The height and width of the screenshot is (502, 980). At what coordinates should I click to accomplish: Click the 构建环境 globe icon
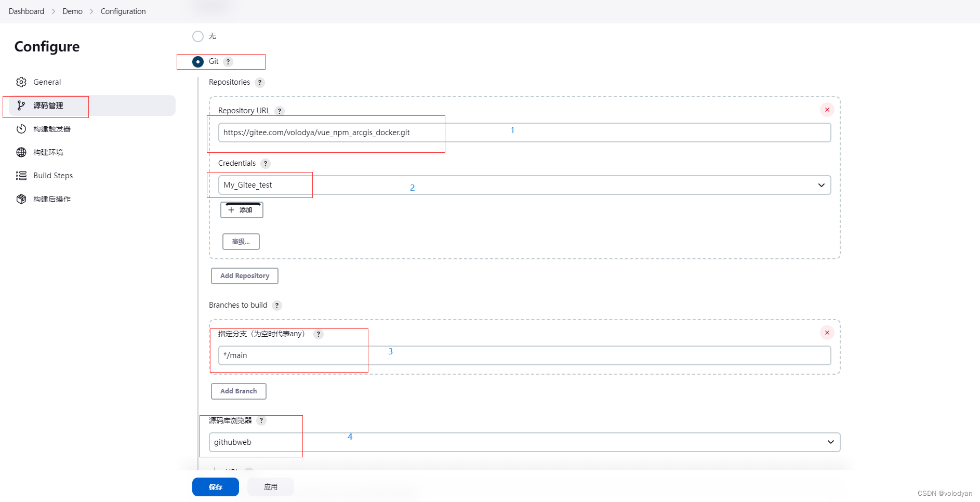coord(21,152)
